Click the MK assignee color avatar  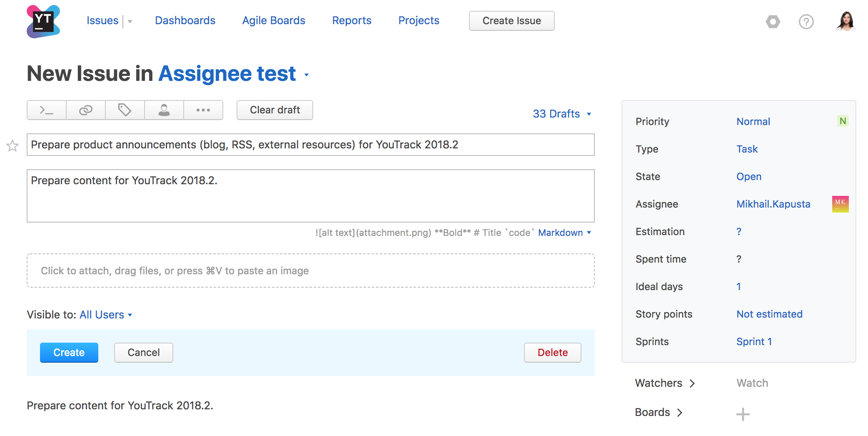[x=840, y=204]
